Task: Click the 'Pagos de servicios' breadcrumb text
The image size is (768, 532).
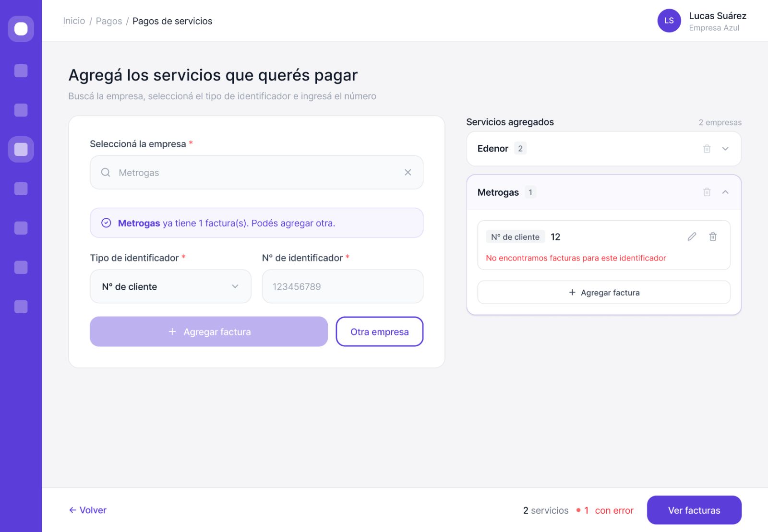Action: pyautogui.click(x=172, y=21)
